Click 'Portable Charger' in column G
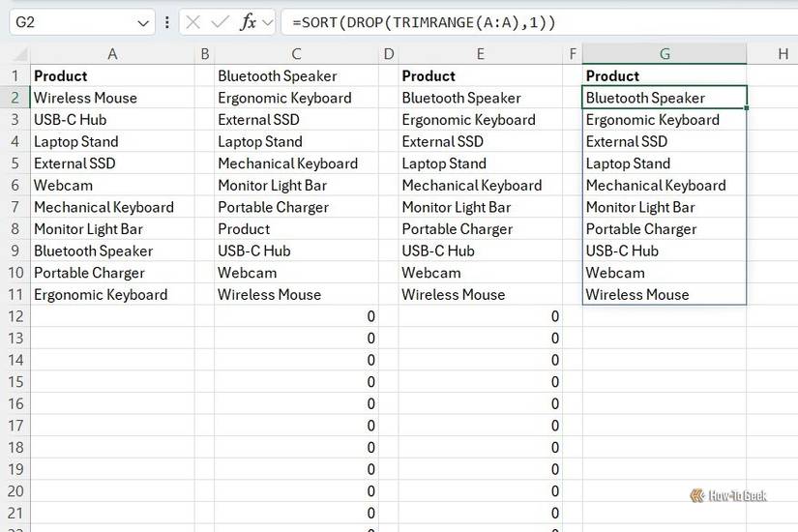 (x=641, y=229)
